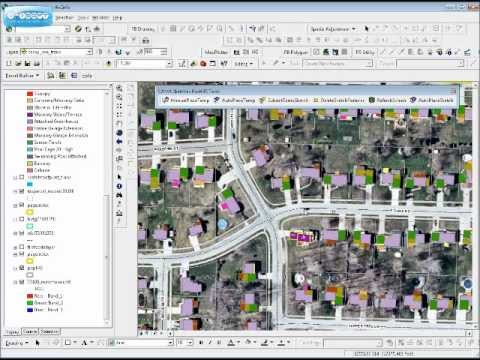The image size is (480, 360).
Task: Toggle checkbox of layer with cyan filled symbol
Action: pyautogui.click(x=22, y=177)
